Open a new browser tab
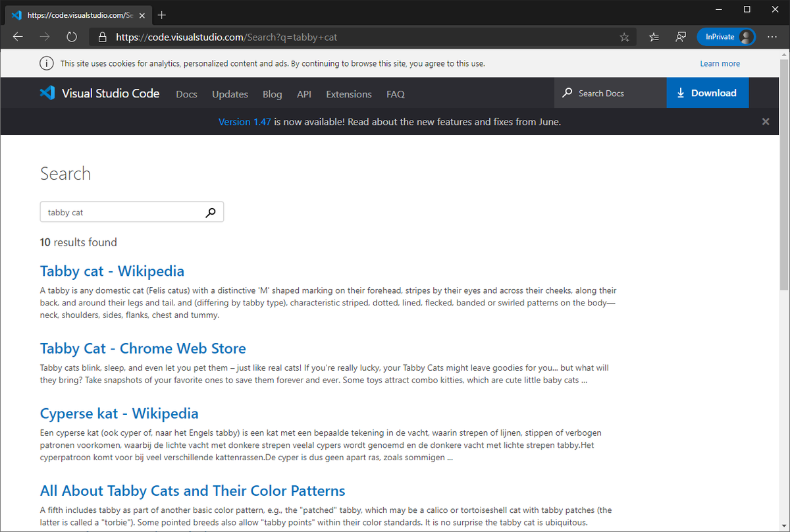The image size is (790, 532). 162,15
